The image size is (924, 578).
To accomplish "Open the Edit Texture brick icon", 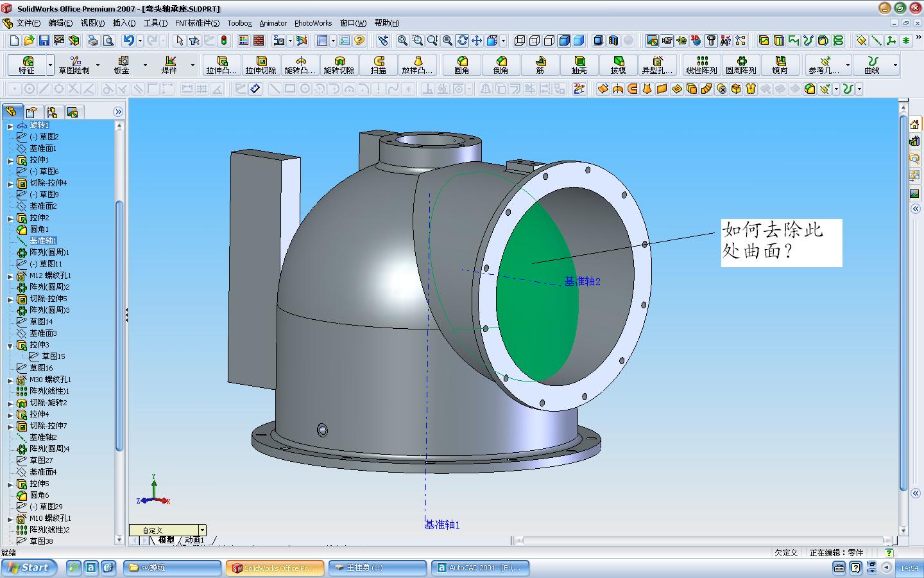I will coord(259,40).
